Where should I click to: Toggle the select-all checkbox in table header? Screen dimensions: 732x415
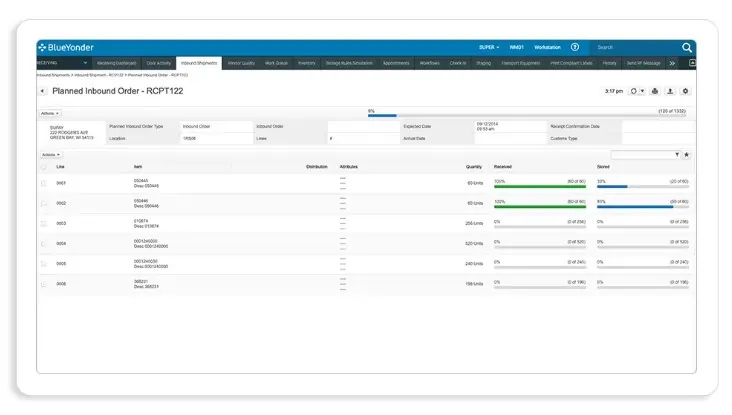43,167
